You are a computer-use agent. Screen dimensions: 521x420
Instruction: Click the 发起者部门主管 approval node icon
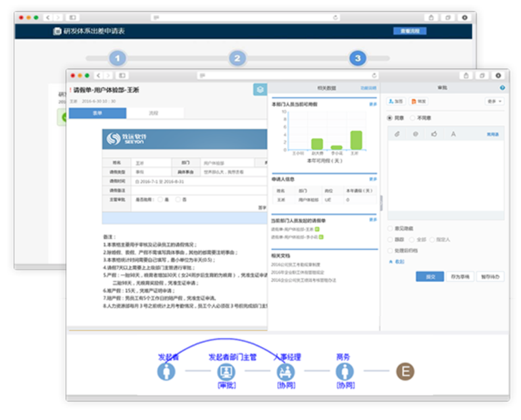click(226, 371)
